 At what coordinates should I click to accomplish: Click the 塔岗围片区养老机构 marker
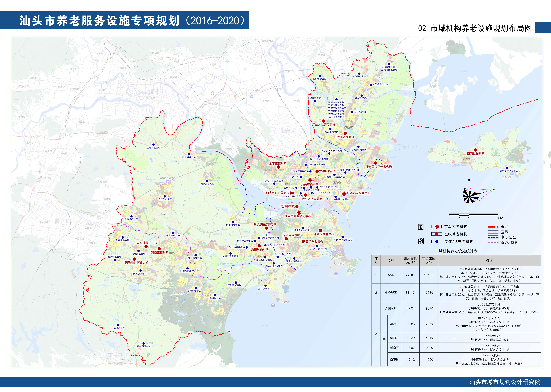point(376,163)
